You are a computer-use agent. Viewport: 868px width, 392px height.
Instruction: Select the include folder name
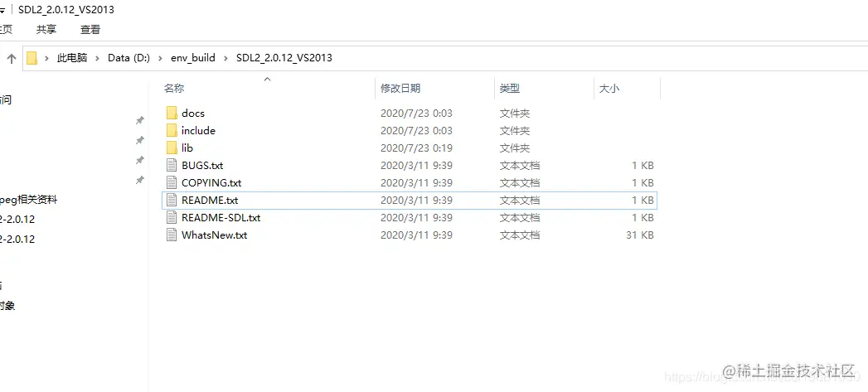pyautogui.click(x=198, y=131)
